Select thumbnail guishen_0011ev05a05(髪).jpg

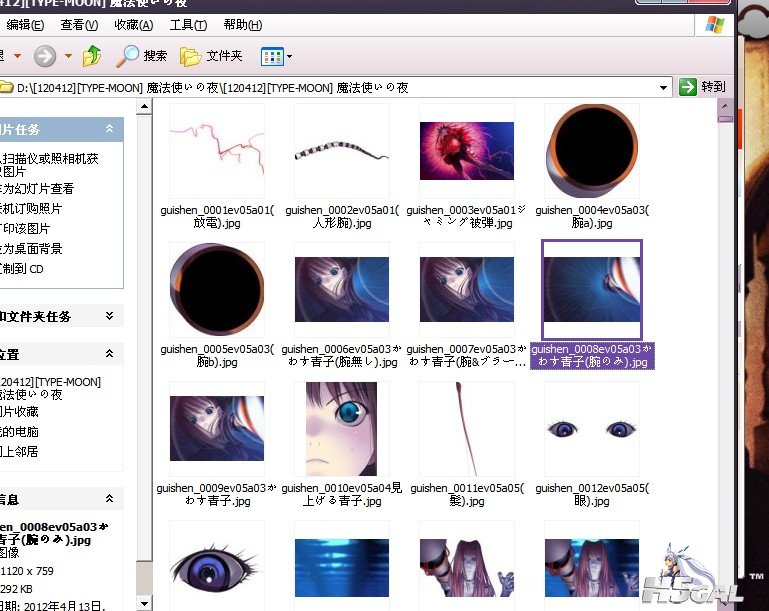467,429
